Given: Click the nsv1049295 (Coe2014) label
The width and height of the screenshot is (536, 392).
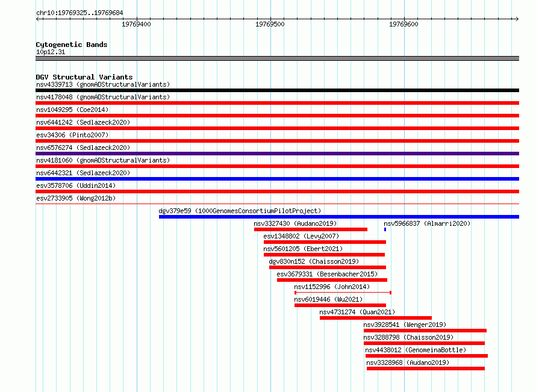Looking at the screenshot, I should click(x=72, y=110).
